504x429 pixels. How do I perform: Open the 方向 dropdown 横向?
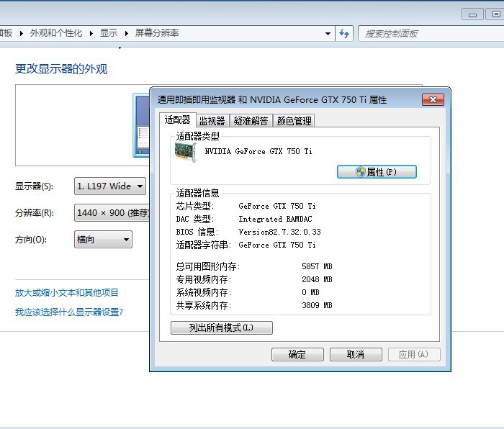pyautogui.click(x=103, y=240)
